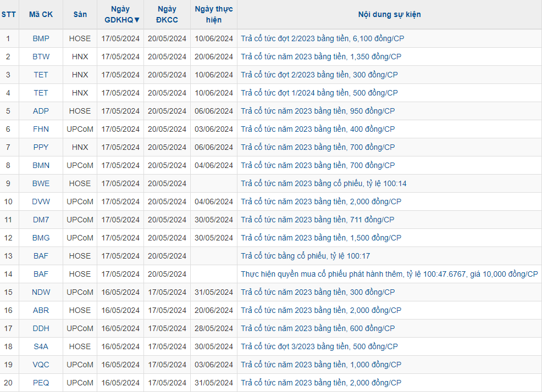Screen dimensions: 542x392
Task: Open the ABR stock code link
Action: (x=41, y=311)
